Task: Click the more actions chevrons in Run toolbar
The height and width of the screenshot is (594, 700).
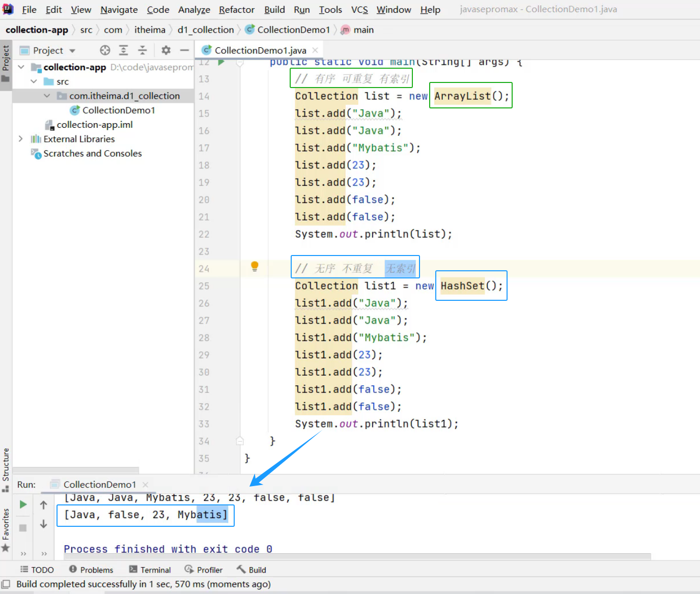Action: 23,553
